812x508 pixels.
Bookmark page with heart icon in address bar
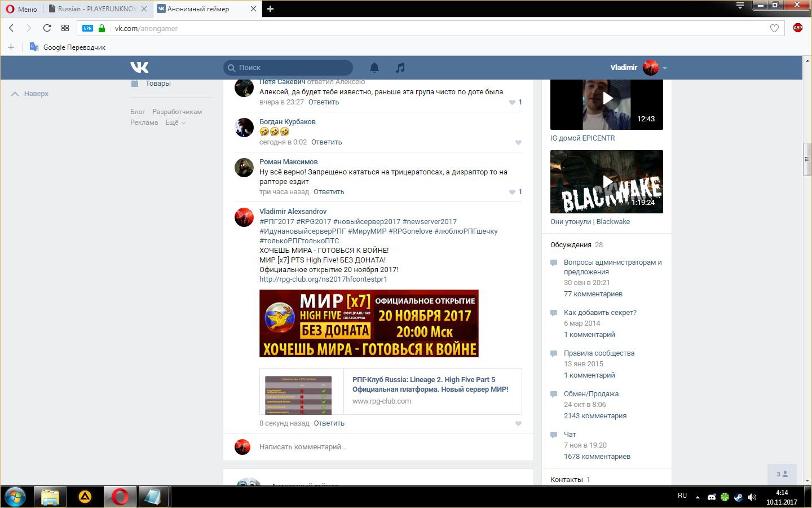774,28
